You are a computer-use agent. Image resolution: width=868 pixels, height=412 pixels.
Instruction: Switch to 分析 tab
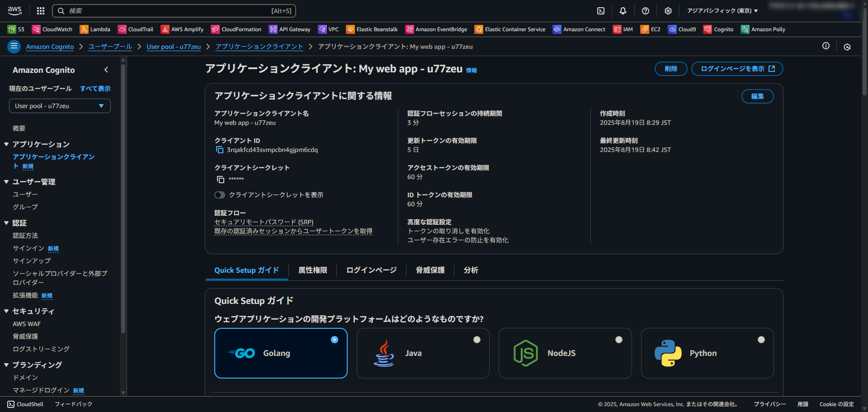point(471,270)
